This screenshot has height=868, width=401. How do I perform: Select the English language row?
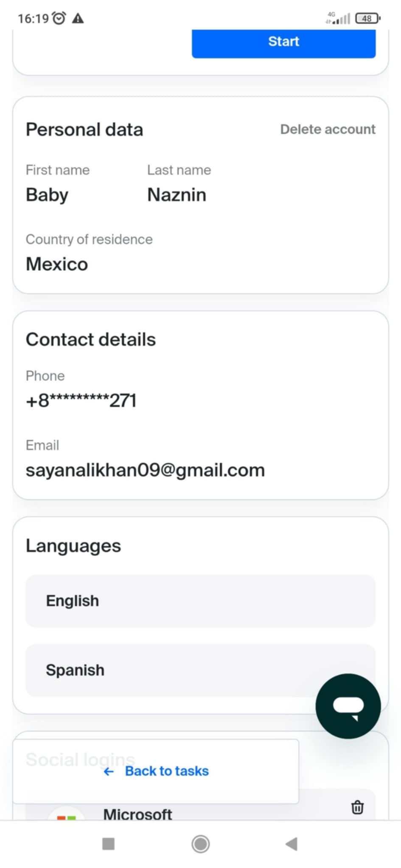click(200, 601)
